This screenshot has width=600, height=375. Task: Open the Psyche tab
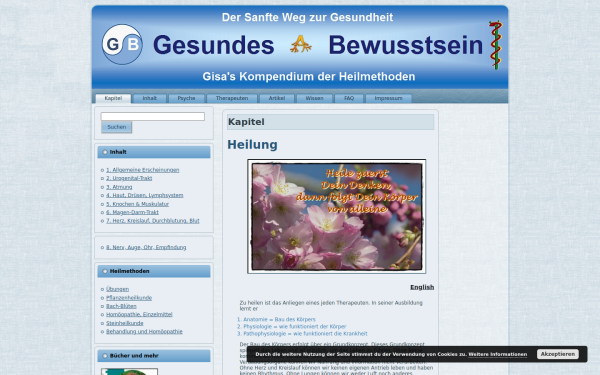(x=186, y=98)
